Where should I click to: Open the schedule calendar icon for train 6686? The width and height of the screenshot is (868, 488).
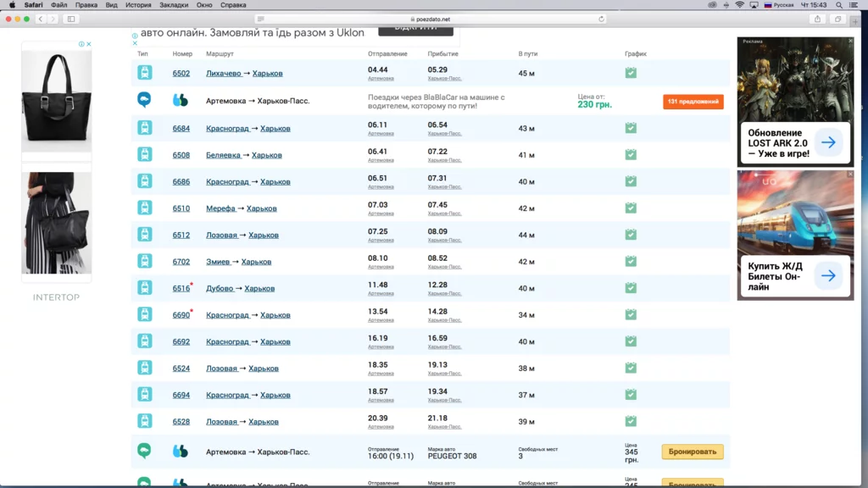(631, 181)
